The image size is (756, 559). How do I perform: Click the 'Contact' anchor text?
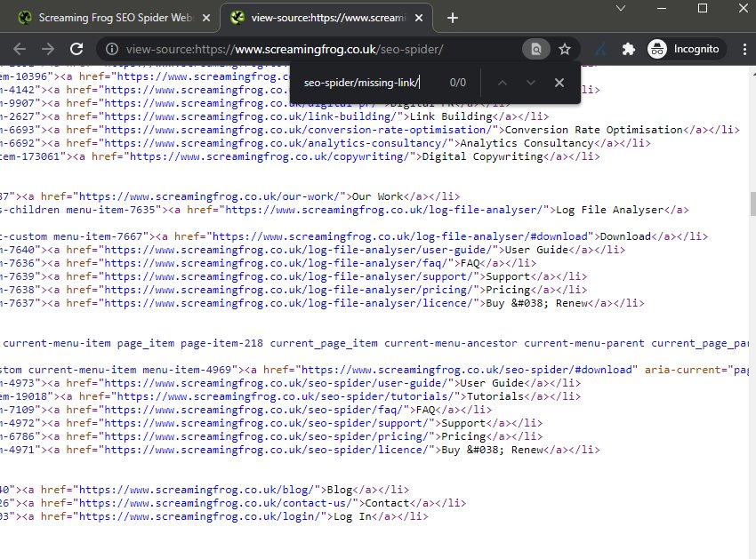pos(387,503)
